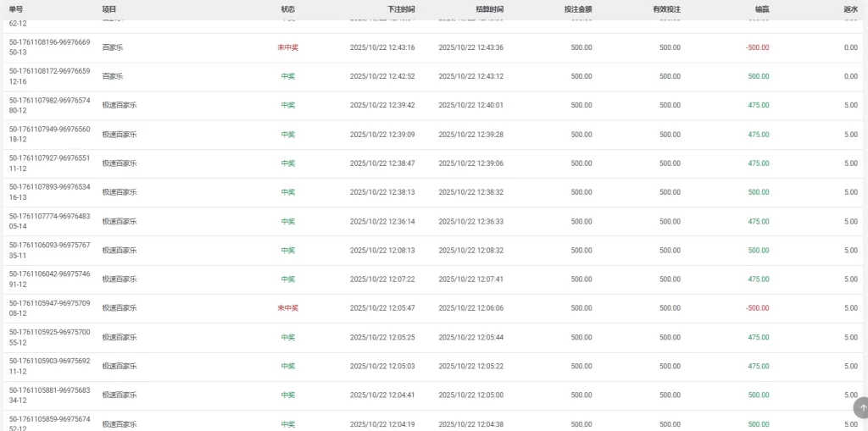Select order number 50-1761107982-96976574 80-12
The height and width of the screenshot is (431, 868).
[49, 105]
